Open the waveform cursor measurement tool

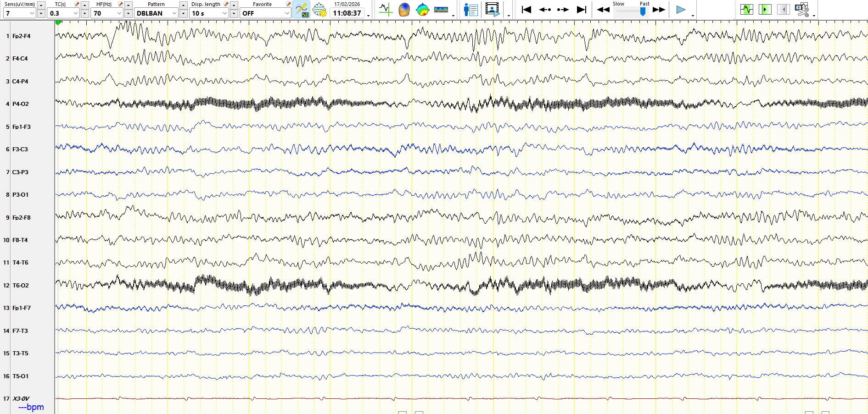pos(386,10)
